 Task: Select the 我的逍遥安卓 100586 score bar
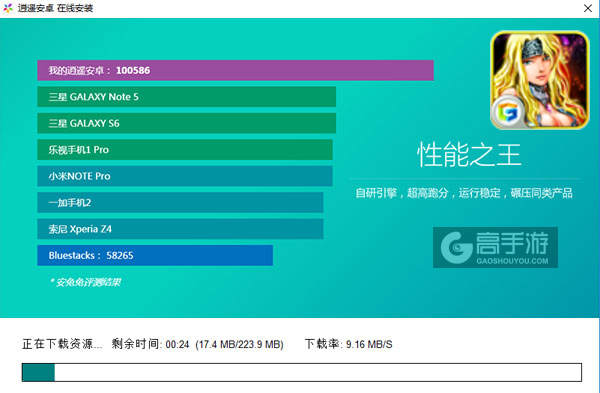tap(235, 70)
